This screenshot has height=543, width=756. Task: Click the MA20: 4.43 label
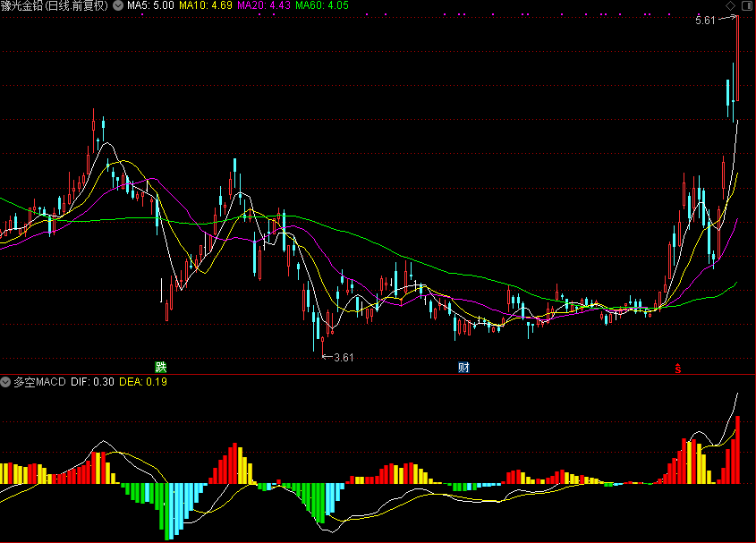coord(264,5)
